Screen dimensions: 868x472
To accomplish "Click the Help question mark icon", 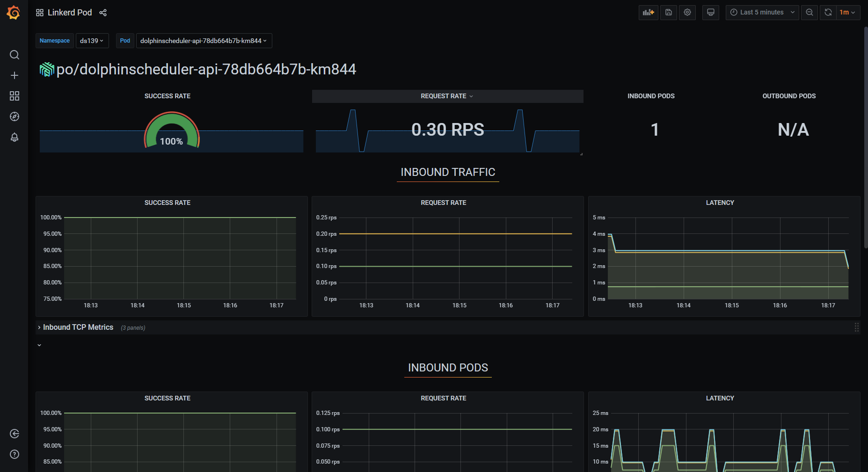I will pos(15,454).
